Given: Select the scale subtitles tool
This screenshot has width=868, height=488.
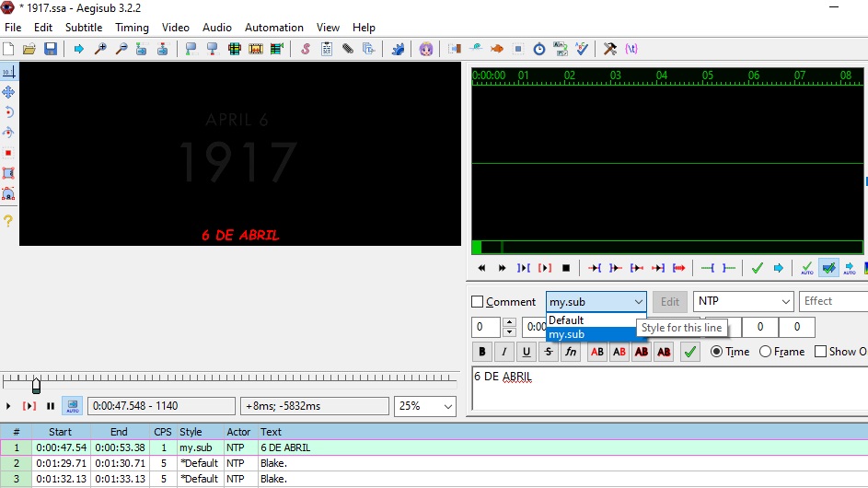Looking at the screenshot, I should (x=8, y=153).
